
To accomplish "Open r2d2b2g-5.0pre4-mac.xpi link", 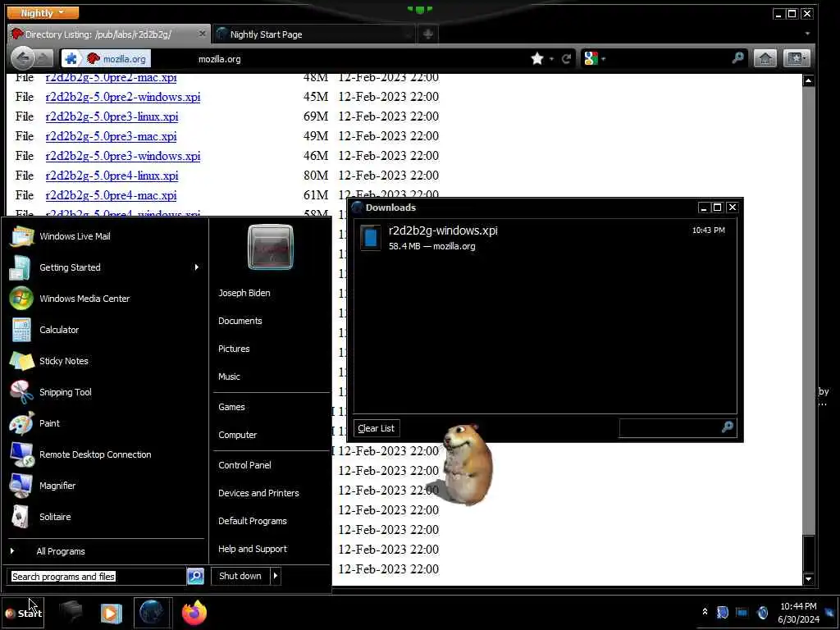I will click(111, 195).
